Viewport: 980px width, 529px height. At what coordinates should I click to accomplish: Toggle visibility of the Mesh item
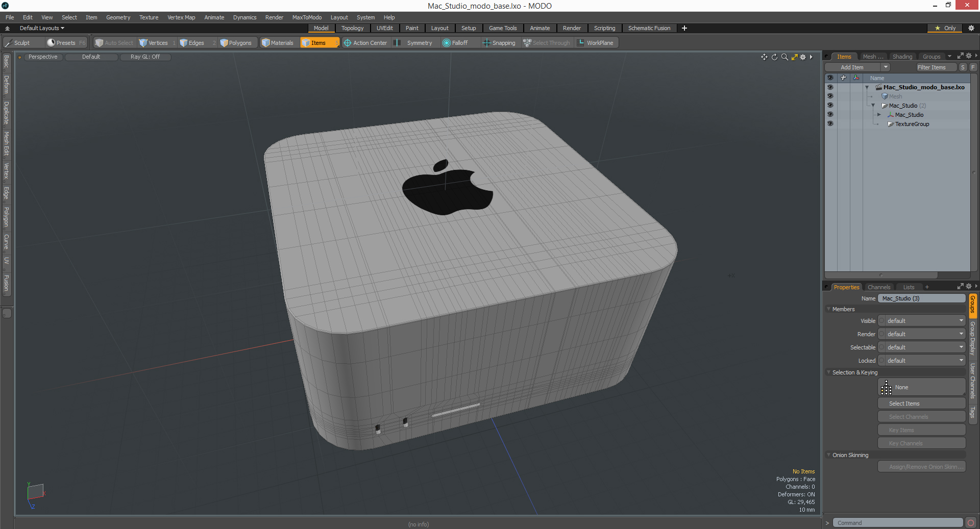coord(830,96)
